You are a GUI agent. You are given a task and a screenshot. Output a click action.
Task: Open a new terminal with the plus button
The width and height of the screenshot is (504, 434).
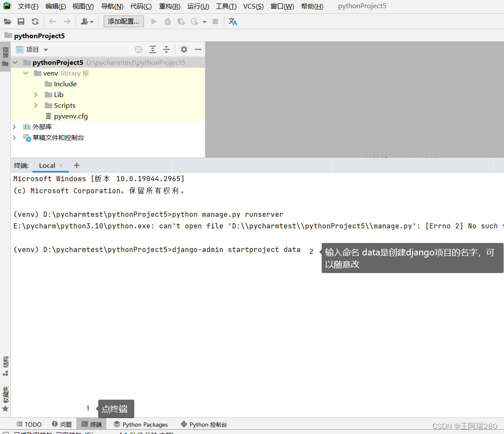pyautogui.click(x=76, y=165)
